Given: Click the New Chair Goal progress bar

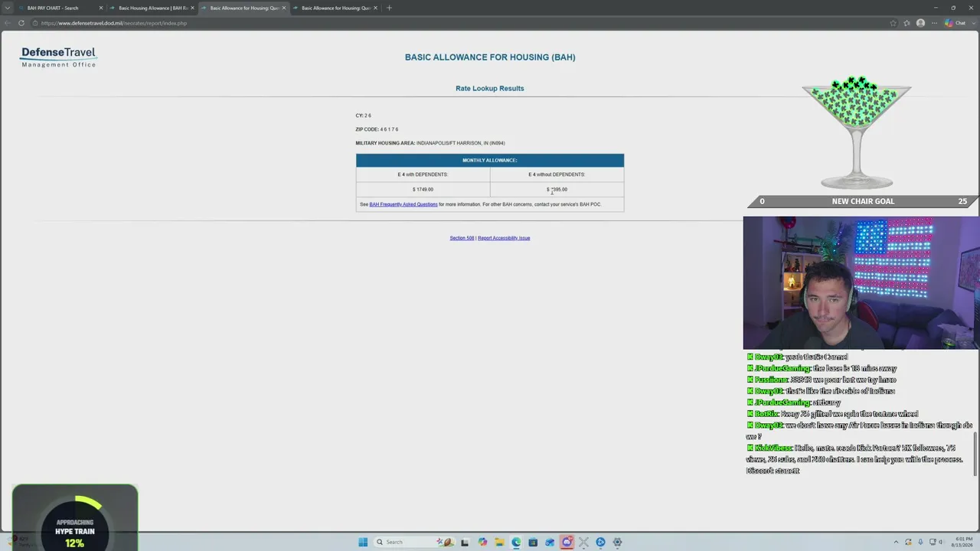Looking at the screenshot, I should pos(861,201).
